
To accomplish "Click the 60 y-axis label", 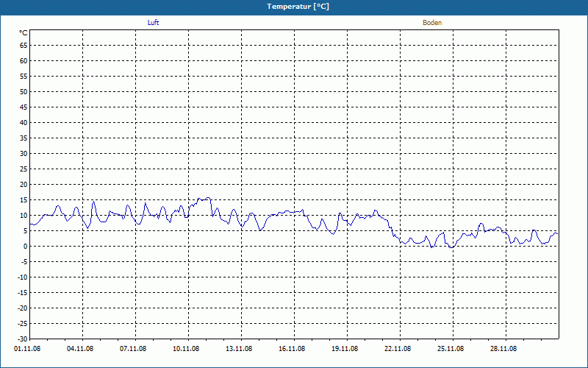I will click(x=24, y=61).
